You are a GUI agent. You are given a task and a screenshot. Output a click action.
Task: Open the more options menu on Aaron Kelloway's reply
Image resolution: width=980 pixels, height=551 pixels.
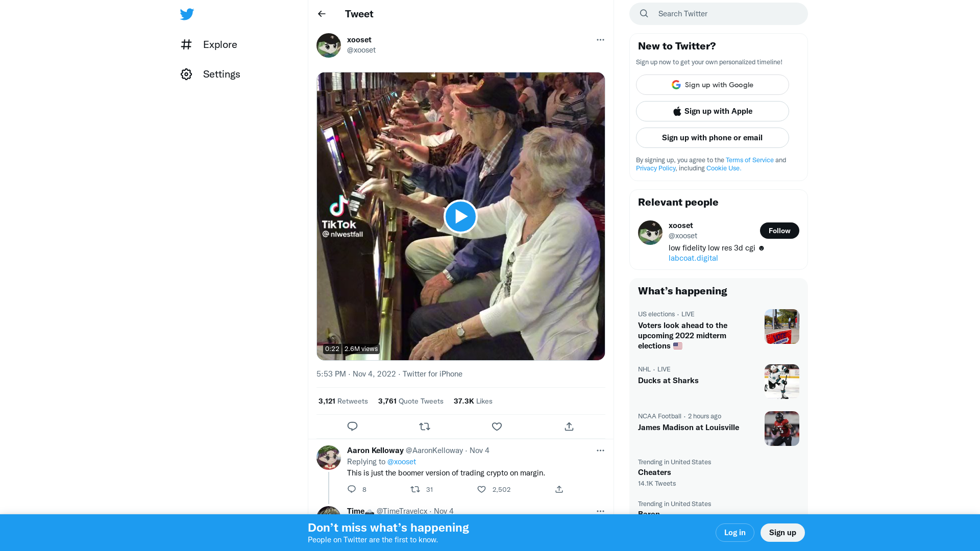(600, 450)
